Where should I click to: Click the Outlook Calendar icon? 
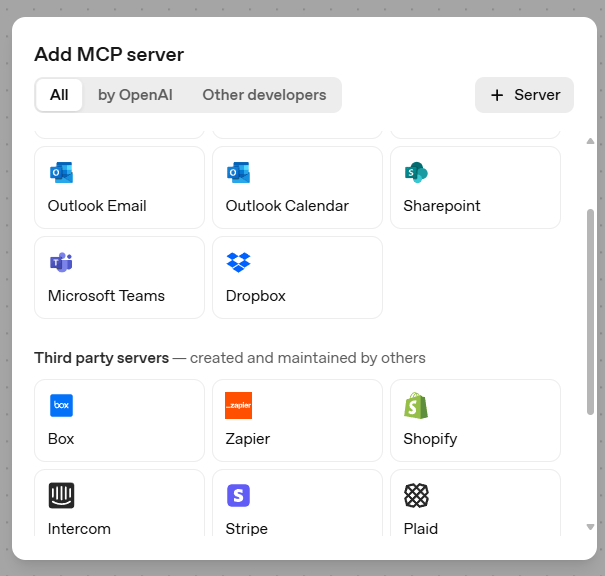tap(238, 172)
